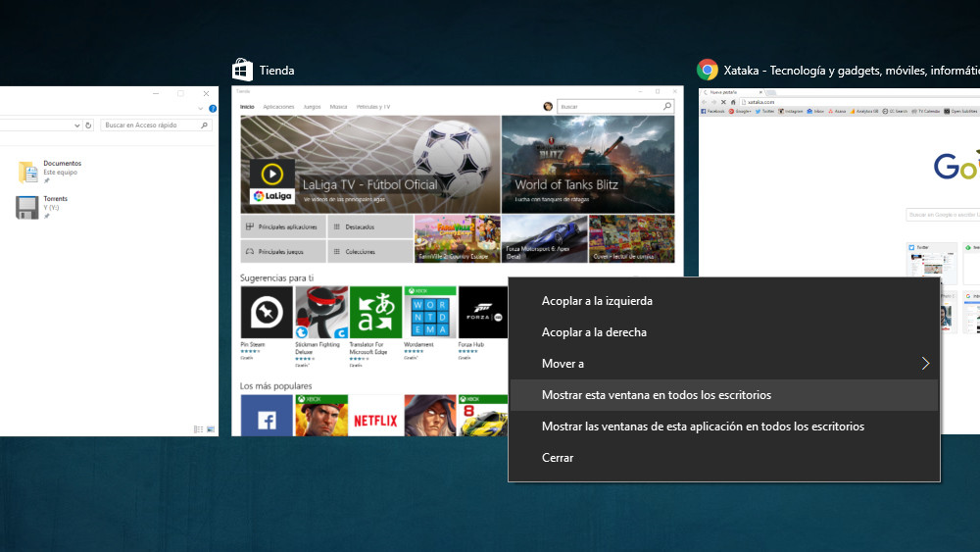This screenshot has height=552, width=980.
Task: Click the Back arrow in Chrome
Action: (x=705, y=102)
